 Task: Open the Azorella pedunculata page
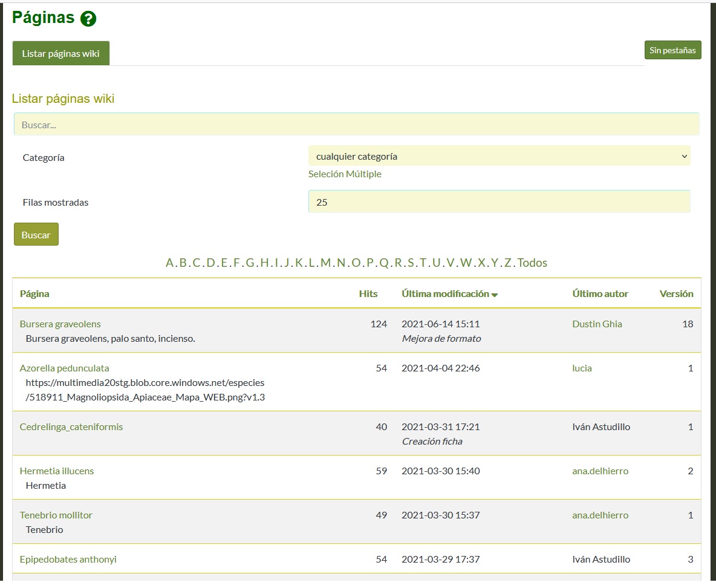(x=64, y=368)
